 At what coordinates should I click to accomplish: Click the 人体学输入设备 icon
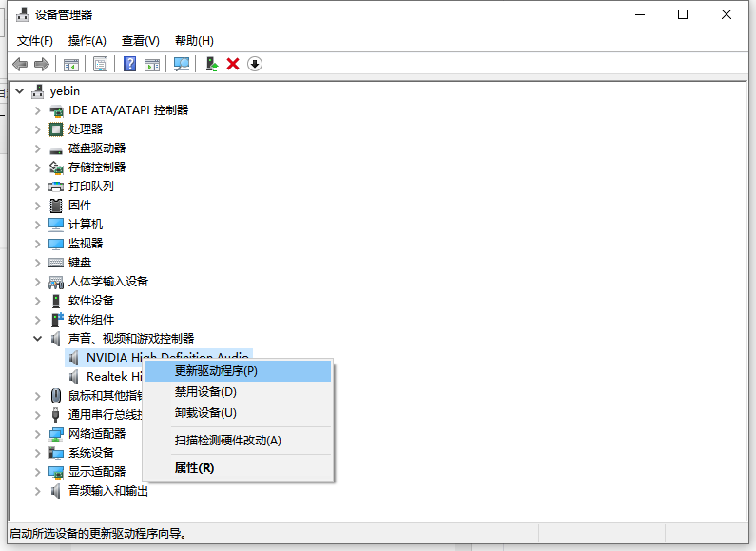tap(56, 282)
